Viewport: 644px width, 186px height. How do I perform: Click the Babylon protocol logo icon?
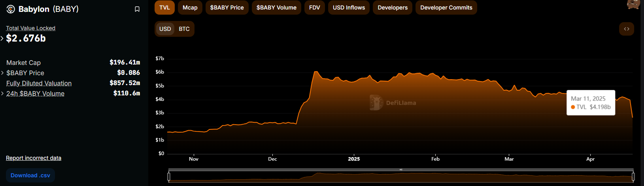pyautogui.click(x=11, y=9)
